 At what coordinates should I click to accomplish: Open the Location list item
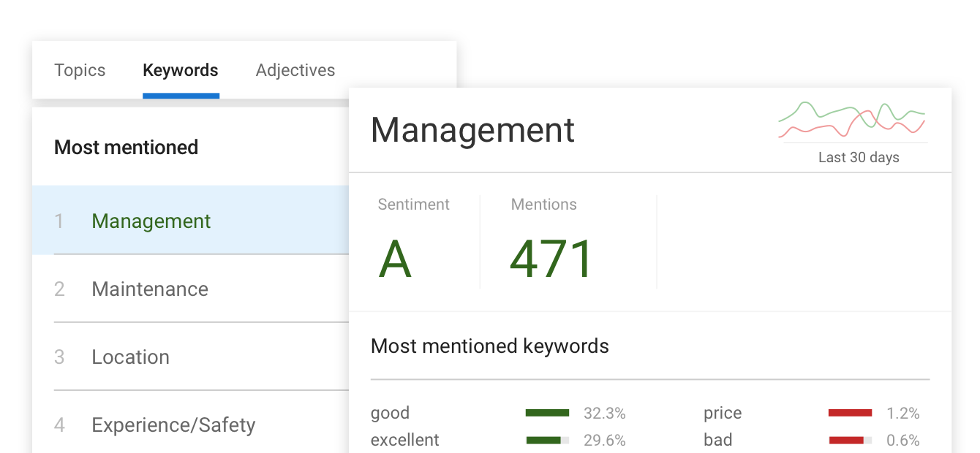coord(130,357)
